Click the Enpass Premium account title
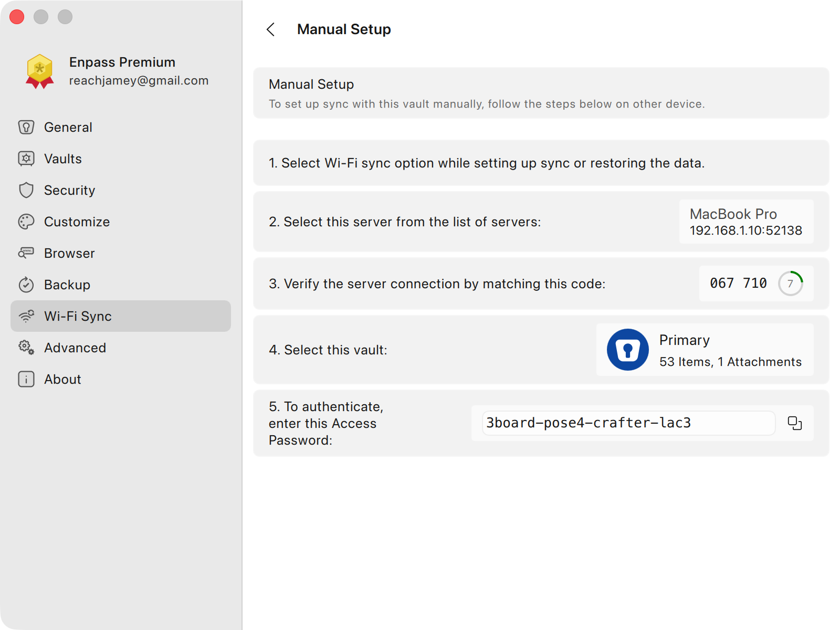Screen dimensions: 840x630 tap(122, 62)
